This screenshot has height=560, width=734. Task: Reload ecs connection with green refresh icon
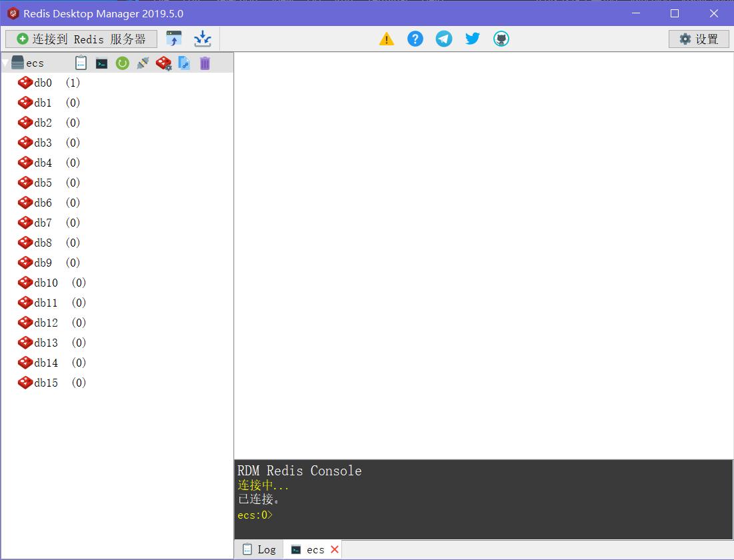point(122,63)
